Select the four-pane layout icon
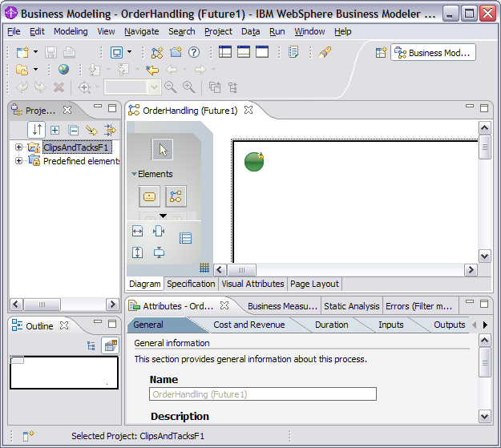501x448 pixels. pyautogui.click(x=225, y=52)
